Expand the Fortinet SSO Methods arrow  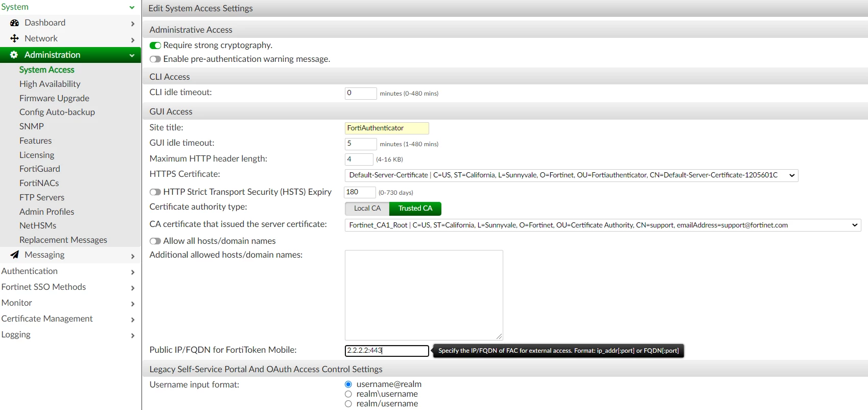(133, 288)
